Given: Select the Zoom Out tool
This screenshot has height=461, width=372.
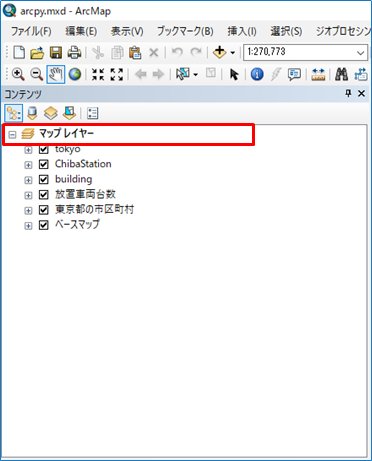Looking at the screenshot, I should pyautogui.click(x=36, y=74).
